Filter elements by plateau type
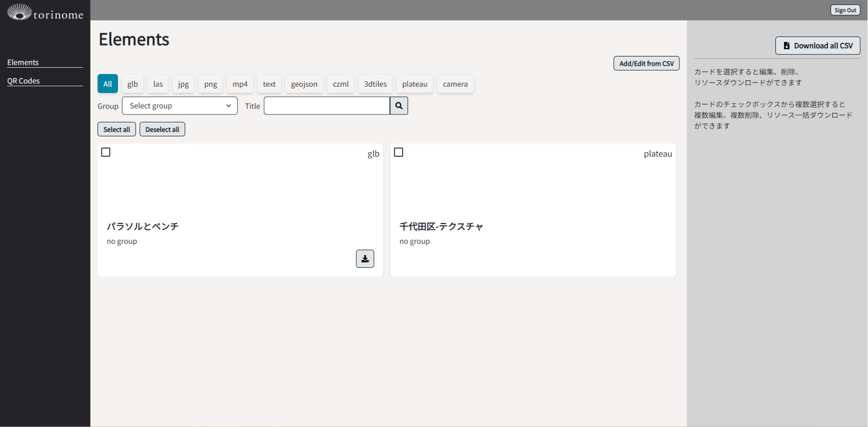This screenshot has height=427, width=868. (414, 84)
